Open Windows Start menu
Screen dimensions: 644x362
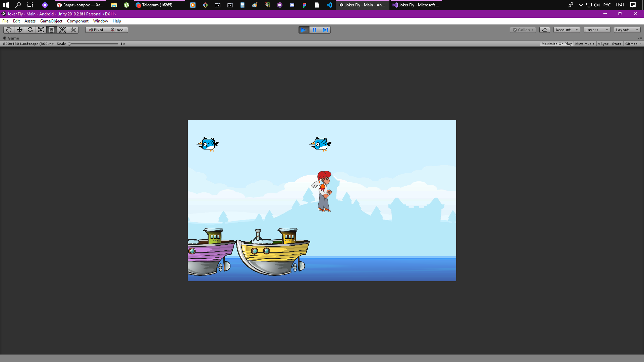point(6,5)
